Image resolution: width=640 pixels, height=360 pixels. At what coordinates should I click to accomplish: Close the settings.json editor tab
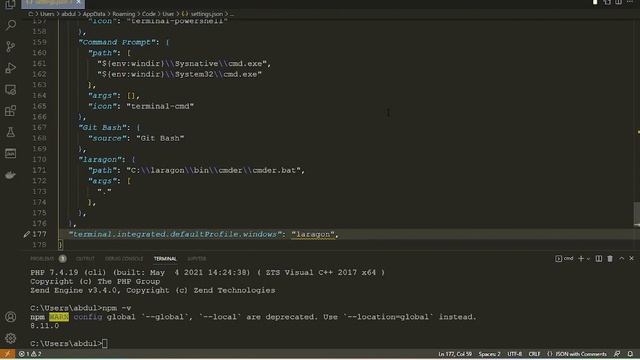coord(78,2)
